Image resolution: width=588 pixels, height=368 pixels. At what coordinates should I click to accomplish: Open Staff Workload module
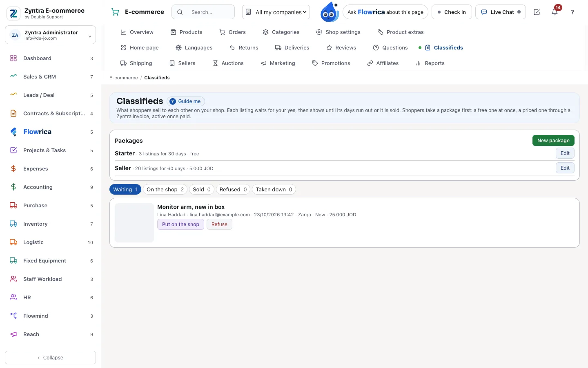(x=51, y=279)
